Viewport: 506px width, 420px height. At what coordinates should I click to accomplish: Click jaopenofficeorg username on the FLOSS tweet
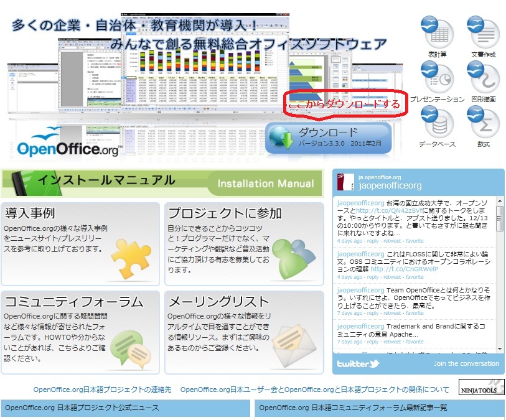(x=360, y=254)
